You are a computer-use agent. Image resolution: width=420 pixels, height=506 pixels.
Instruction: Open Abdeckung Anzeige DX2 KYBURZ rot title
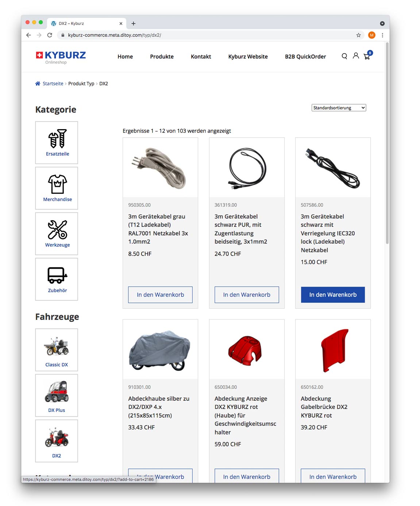pos(245,416)
